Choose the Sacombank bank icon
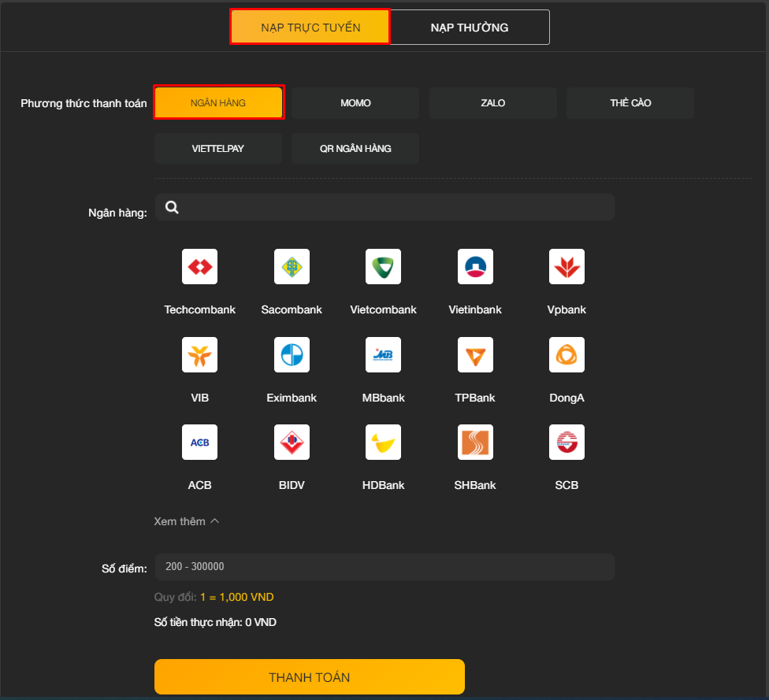 click(x=292, y=267)
